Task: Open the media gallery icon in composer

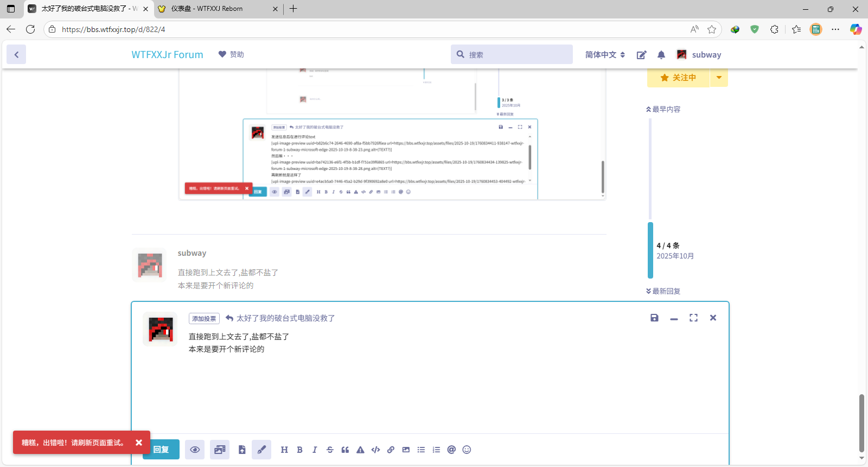Action: [x=220, y=450]
